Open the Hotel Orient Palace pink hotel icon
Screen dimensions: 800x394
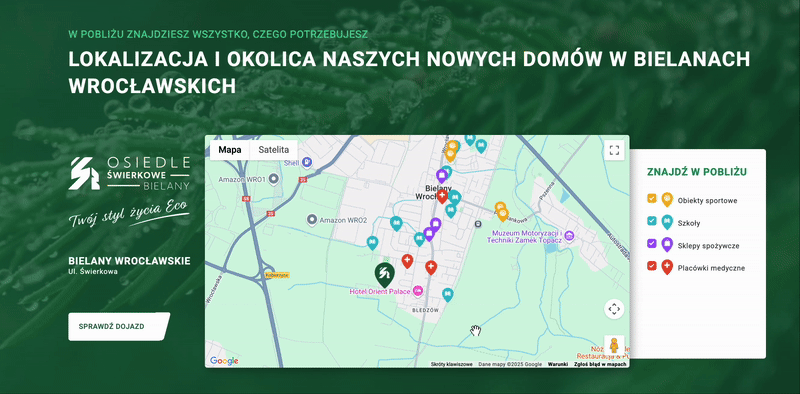pyautogui.click(x=418, y=291)
